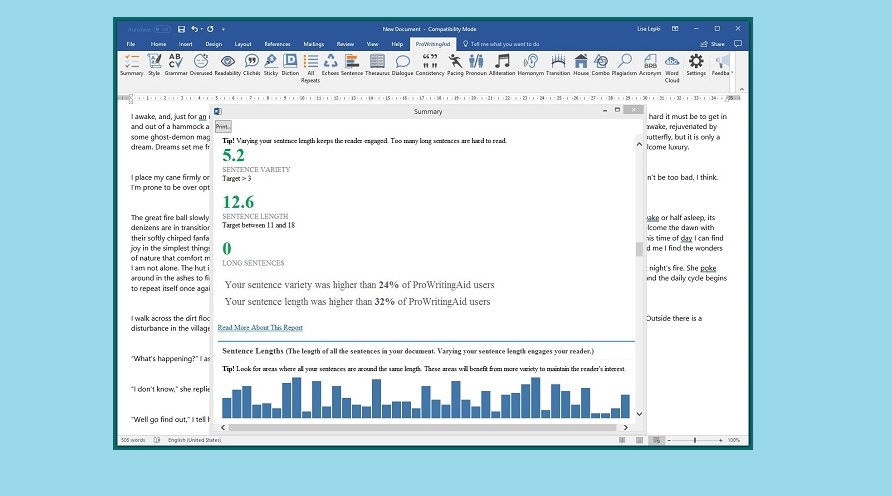Open the House style report
Screen dimensions: 892x496
click(x=581, y=65)
